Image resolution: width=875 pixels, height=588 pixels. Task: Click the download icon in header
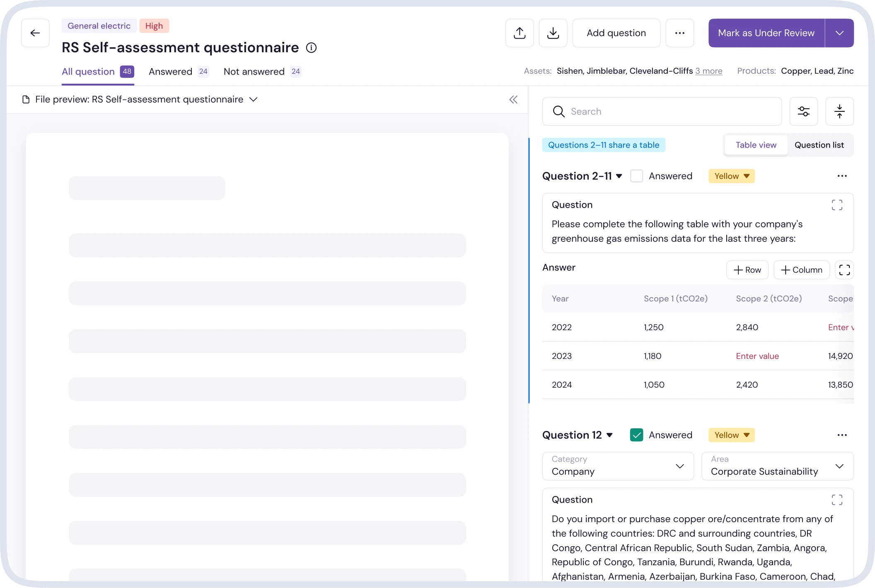point(553,33)
